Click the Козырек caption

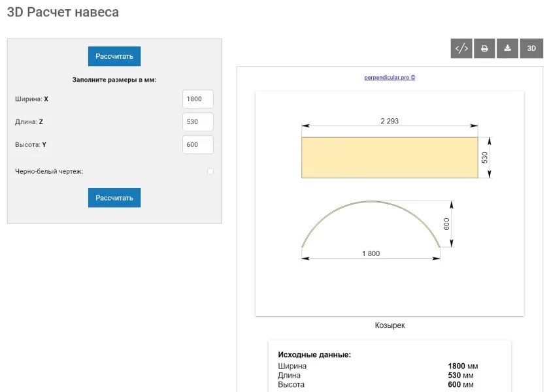tap(390, 325)
